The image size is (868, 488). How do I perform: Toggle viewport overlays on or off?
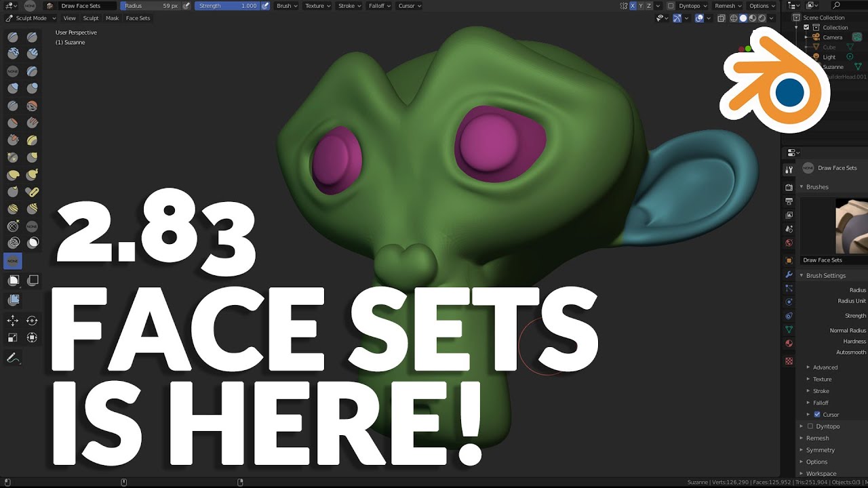(700, 18)
